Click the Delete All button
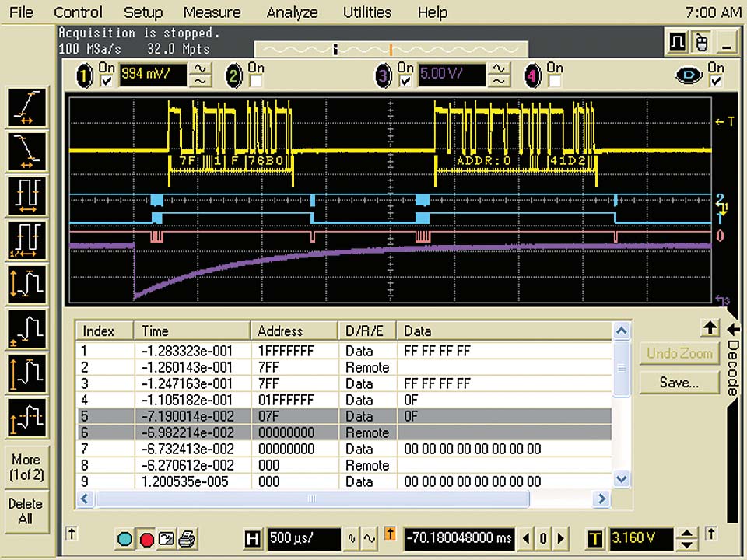 click(26, 511)
